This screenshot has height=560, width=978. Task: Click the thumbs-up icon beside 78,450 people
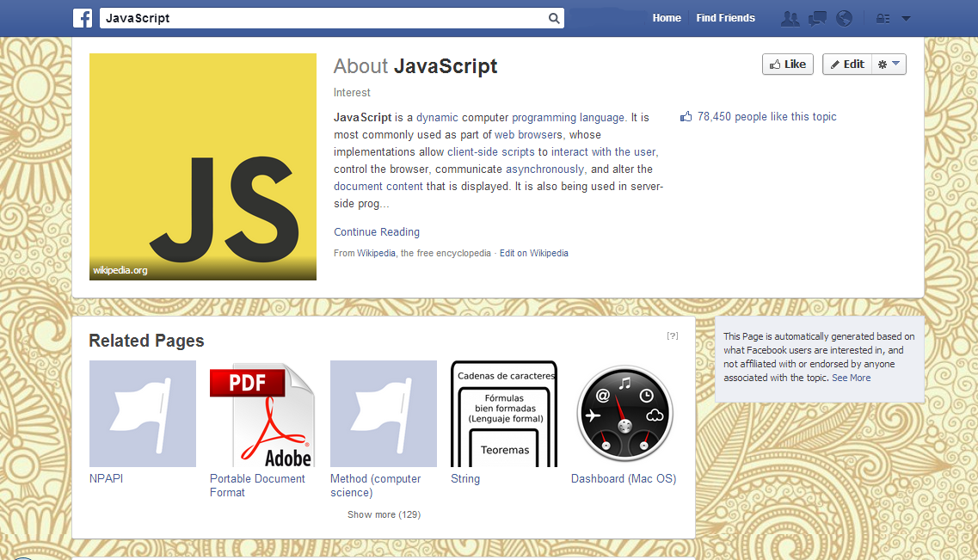(686, 117)
